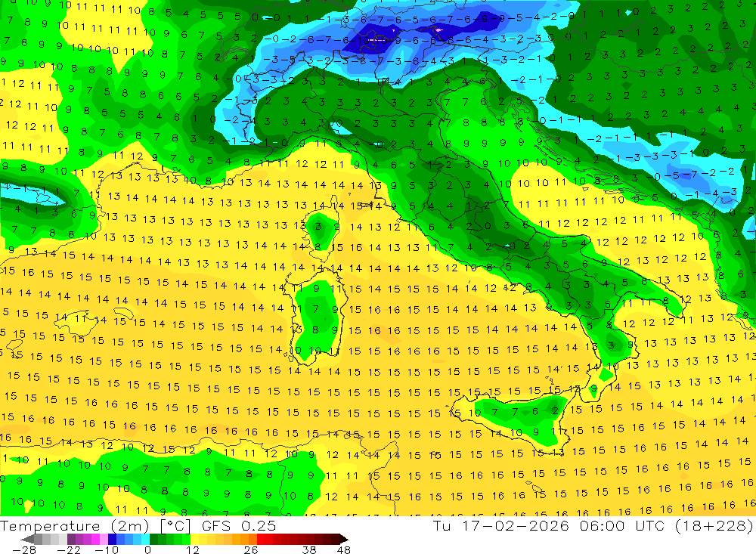Click the date '17-02-2026' in the footer

click(515, 526)
